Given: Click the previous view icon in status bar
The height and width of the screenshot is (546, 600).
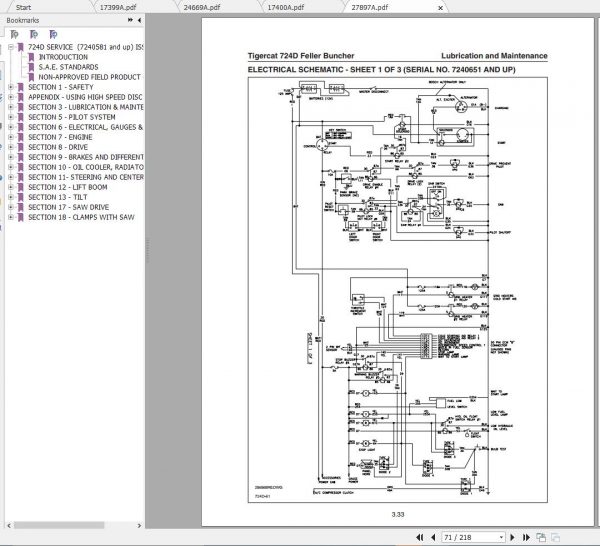Looking at the screenshot, I should [541, 537].
